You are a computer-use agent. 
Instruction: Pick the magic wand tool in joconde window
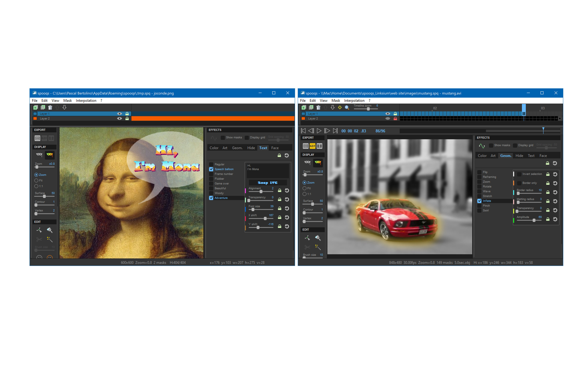50,239
